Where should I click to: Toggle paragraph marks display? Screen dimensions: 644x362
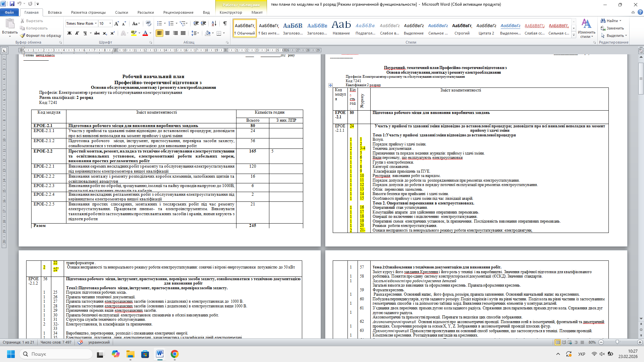[225, 23]
